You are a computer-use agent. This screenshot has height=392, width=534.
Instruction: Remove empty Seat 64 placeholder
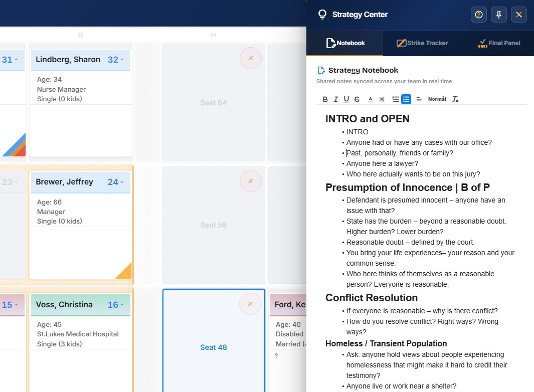[x=251, y=58]
